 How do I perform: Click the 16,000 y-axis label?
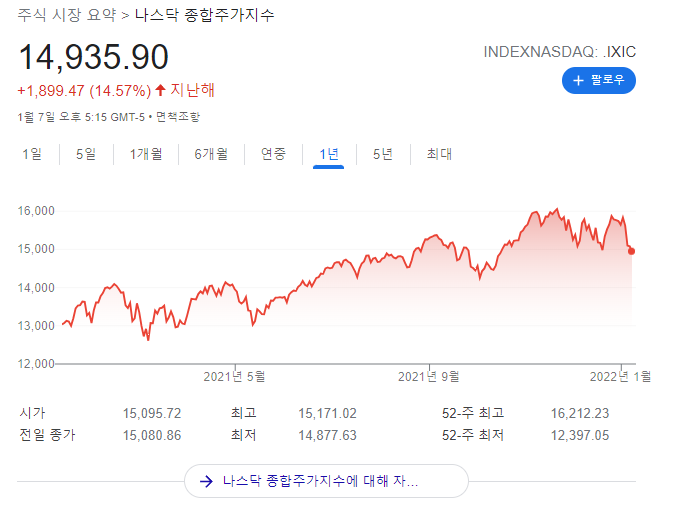(36, 211)
